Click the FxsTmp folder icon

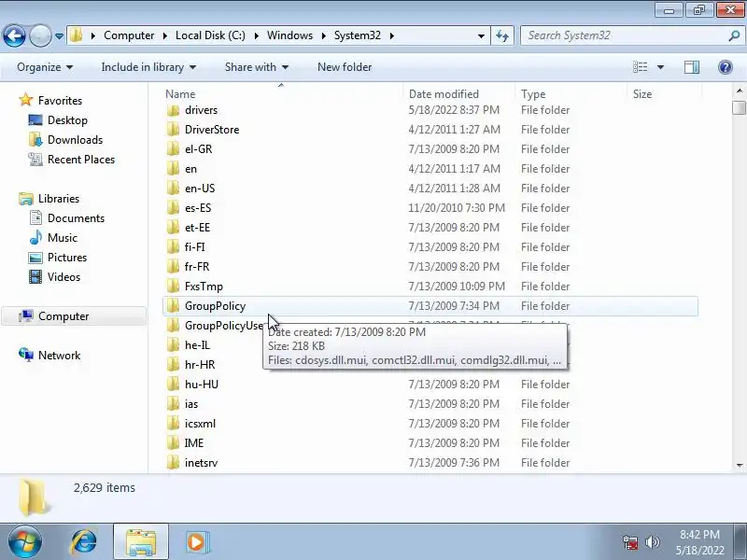coord(174,287)
